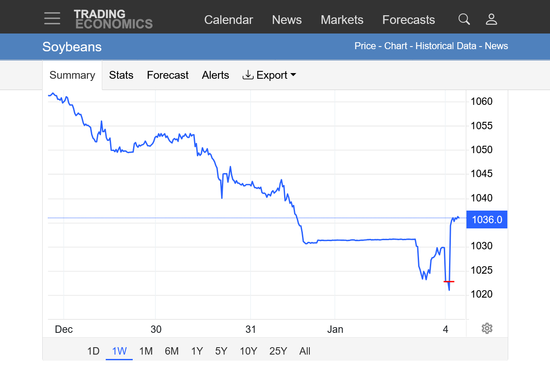Open the Forecast tab
Screen dimensions: 550x392
168,75
